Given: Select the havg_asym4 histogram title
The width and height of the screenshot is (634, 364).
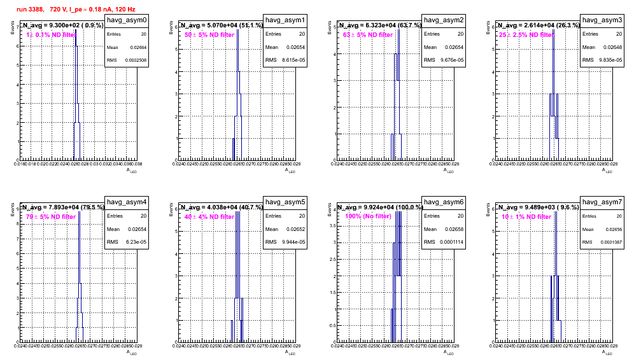Looking at the screenshot, I should click(127, 202).
